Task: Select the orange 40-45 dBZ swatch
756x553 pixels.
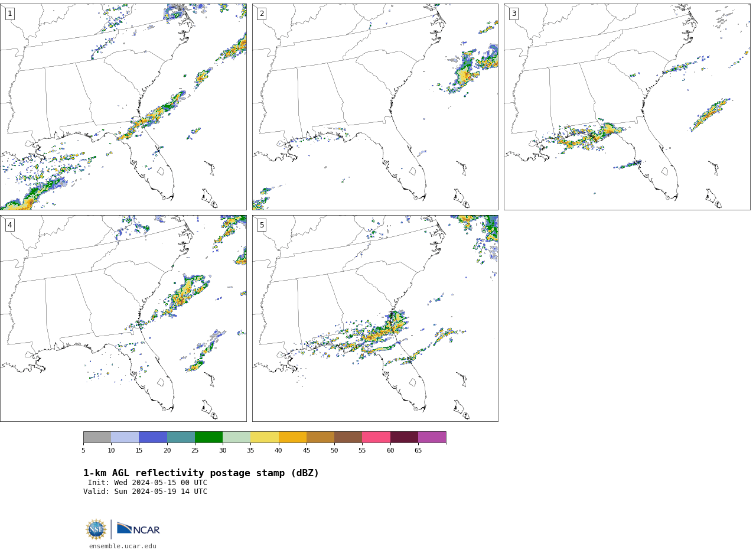Action: [x=292, y=437]
